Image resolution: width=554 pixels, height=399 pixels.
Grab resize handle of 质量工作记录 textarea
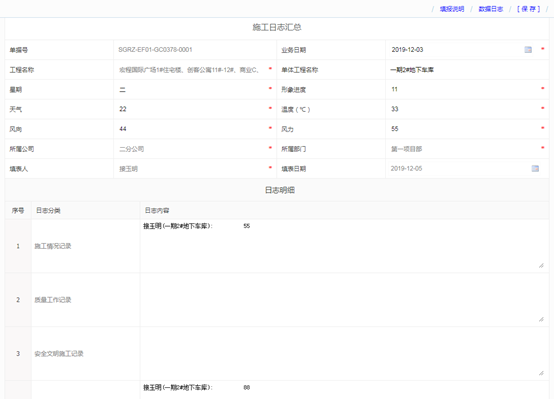[x=541, y=319]
